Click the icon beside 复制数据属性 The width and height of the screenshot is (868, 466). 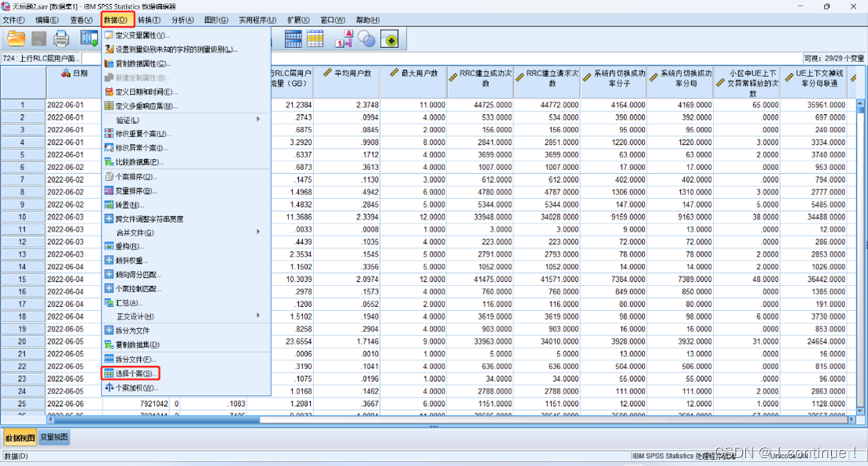[x=109, y=64]
